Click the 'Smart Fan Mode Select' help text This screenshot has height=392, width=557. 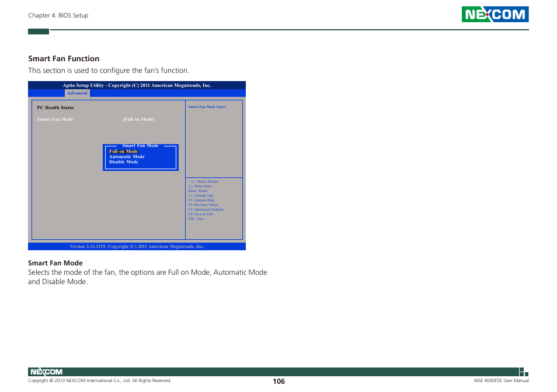(x=207, y=107)
